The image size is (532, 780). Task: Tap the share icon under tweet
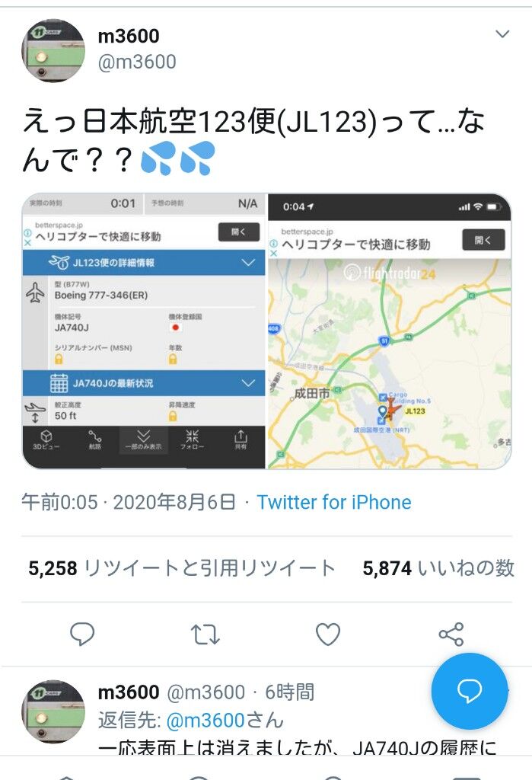(x=451, y=635)
